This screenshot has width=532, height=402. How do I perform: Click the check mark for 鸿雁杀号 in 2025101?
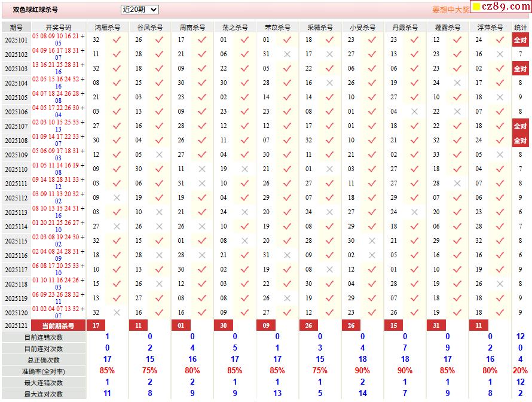(x=117, y=40)
